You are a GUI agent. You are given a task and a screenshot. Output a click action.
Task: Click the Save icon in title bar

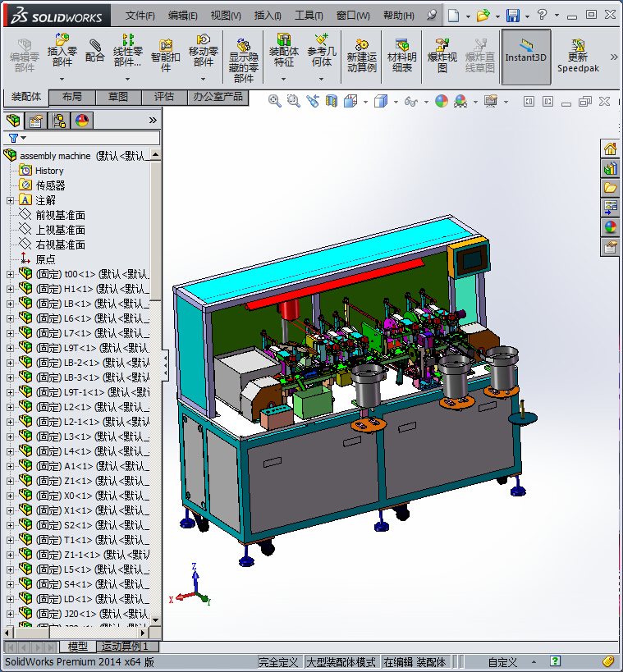click(x=513, y=16)
